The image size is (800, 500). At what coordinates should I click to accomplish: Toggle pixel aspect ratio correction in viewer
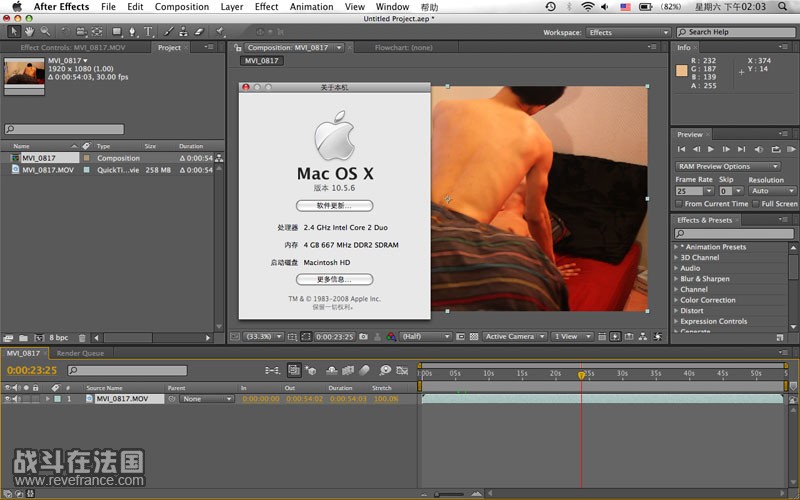click(x=602, y=337)
